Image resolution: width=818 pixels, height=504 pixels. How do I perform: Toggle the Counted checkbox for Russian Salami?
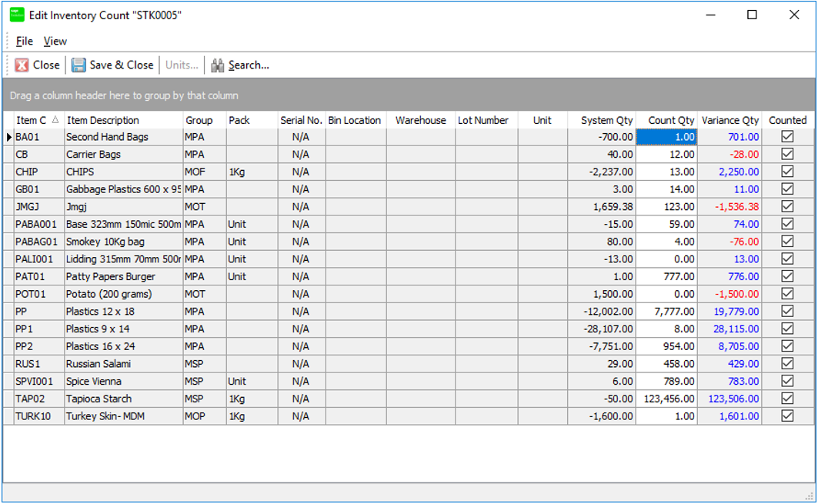tap(787, 364)
